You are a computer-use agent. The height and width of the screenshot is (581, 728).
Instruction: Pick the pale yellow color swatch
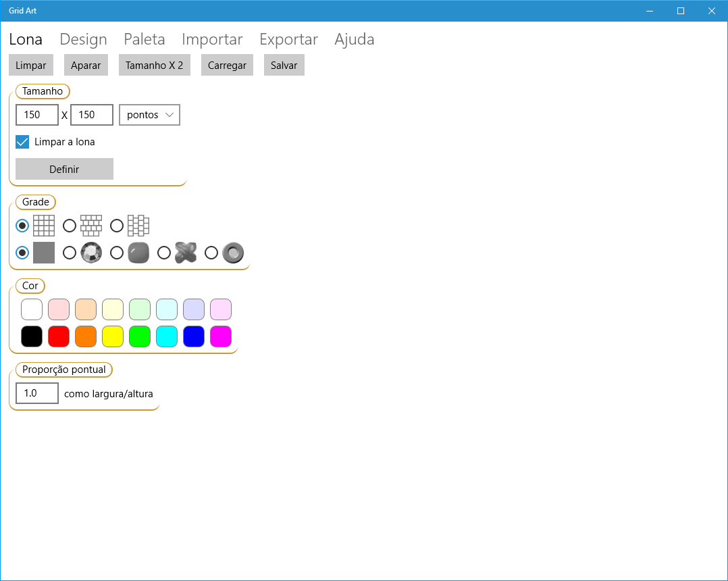tap(113, 309)
